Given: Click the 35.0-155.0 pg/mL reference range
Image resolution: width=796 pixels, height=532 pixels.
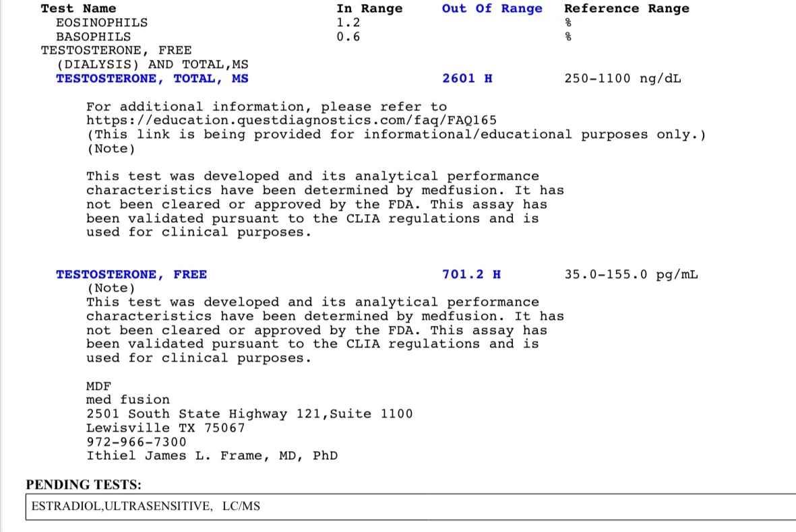Looking at the screenshot, I should pyautogui.click(x=631, y=274).
